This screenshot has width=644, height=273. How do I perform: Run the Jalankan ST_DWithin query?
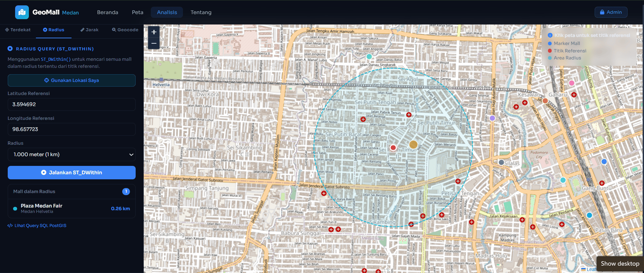pos(72,173)
